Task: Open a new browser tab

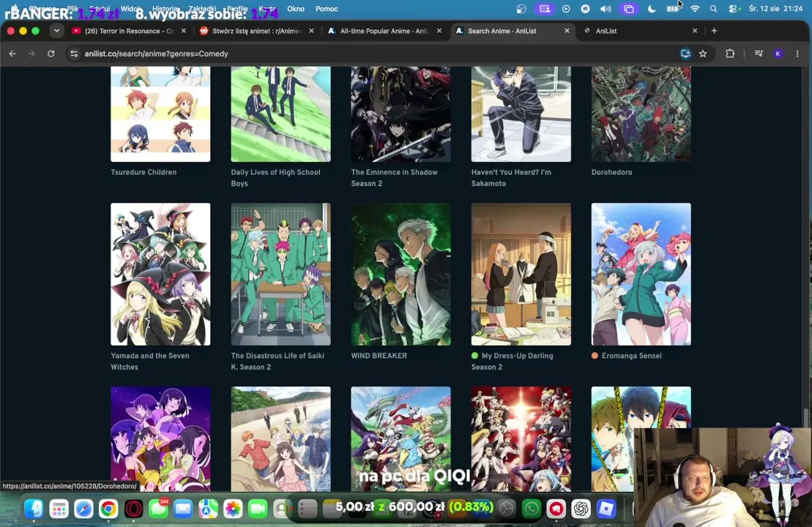Action: coord(714,31)
